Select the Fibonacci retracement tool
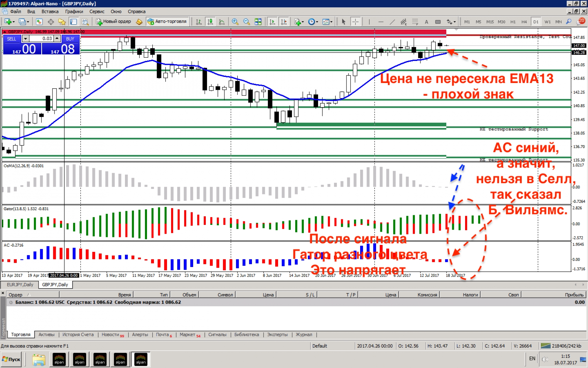The width and height of the screenshot is (588, 368). click(415, 22)
